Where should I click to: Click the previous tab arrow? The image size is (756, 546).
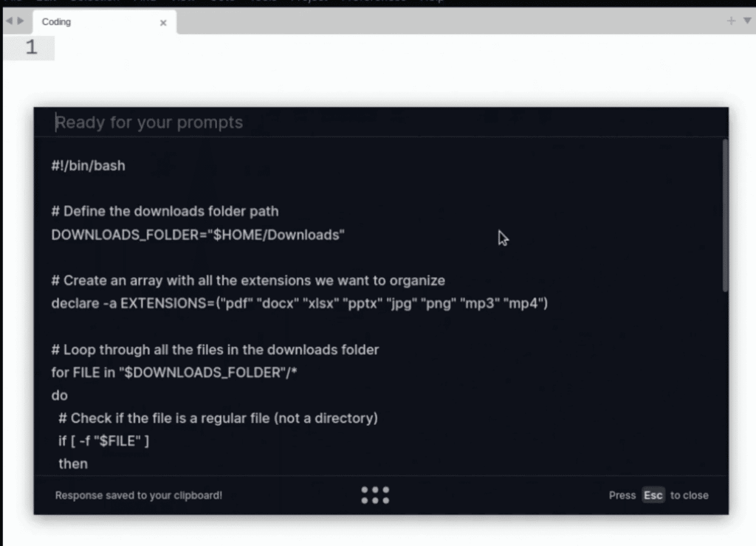click(9, 21)
